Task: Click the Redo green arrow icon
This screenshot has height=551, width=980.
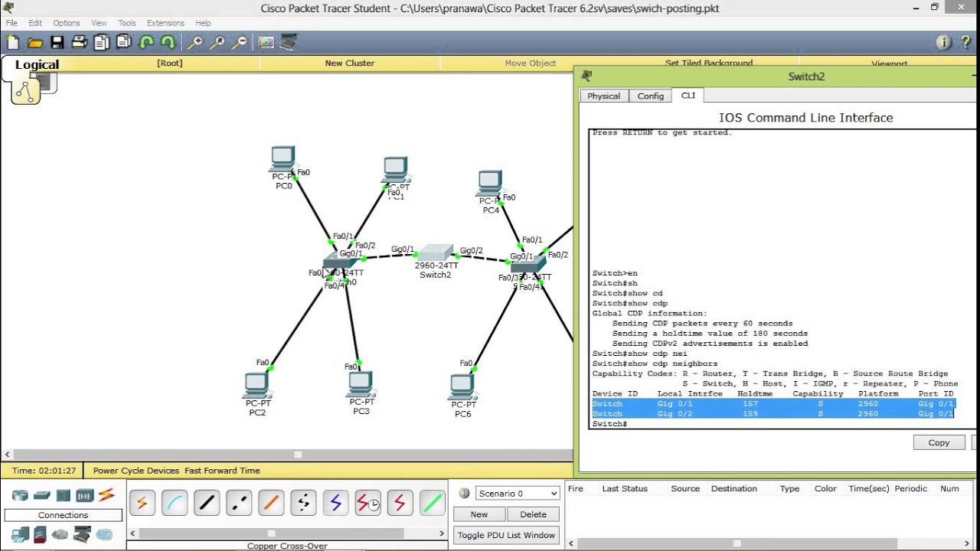Action: pyautogui.click(x=168, y=43)
